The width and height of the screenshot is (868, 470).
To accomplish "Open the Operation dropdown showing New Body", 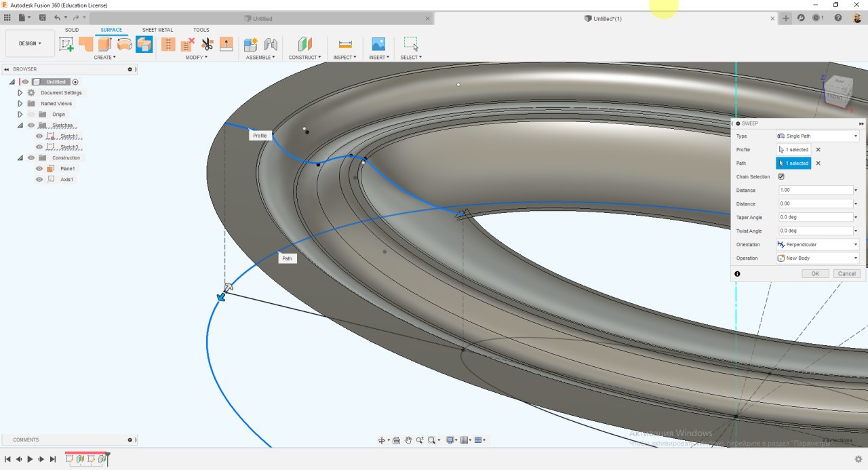I will click(817, 258).
